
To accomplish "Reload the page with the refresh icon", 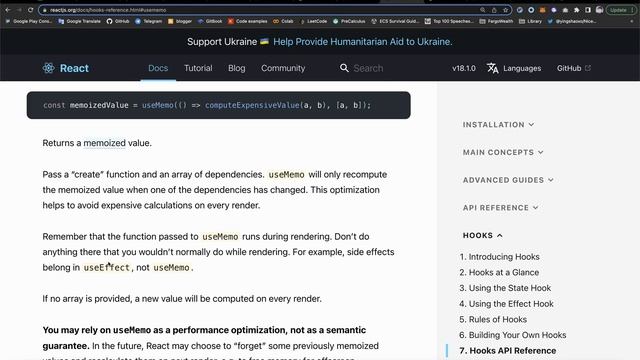I will (x=31, y=10).
